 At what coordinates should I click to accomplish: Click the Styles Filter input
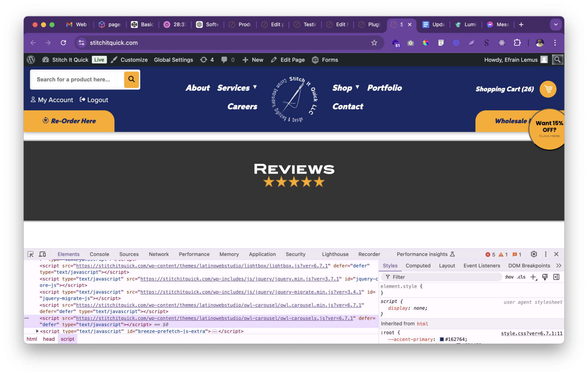tap(441, 277)
